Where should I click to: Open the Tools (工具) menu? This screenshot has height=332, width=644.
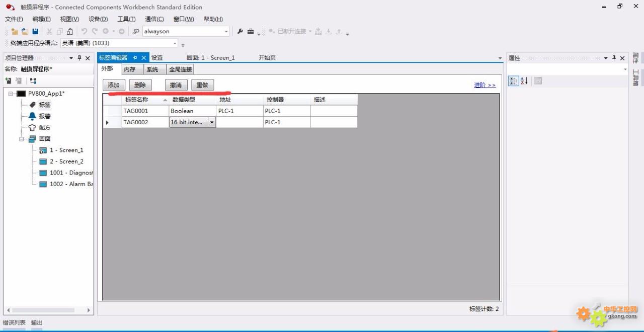pos(126,19)
